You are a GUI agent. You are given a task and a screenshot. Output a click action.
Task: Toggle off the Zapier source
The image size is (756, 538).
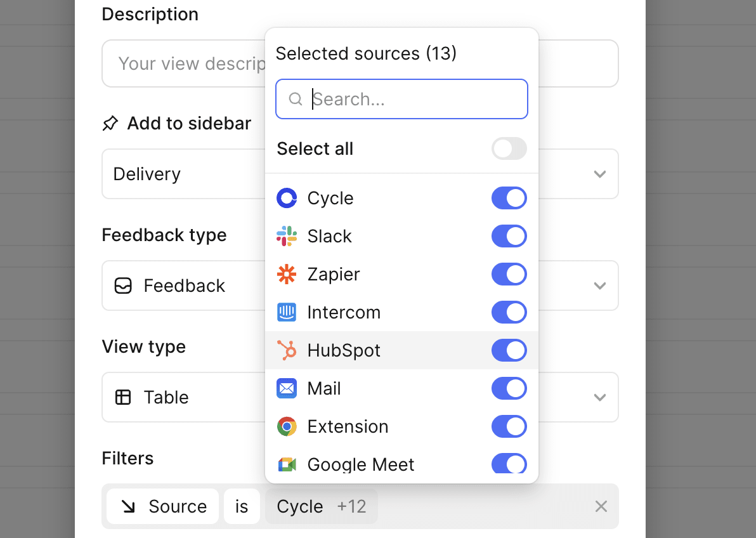[x=509, y=275]
